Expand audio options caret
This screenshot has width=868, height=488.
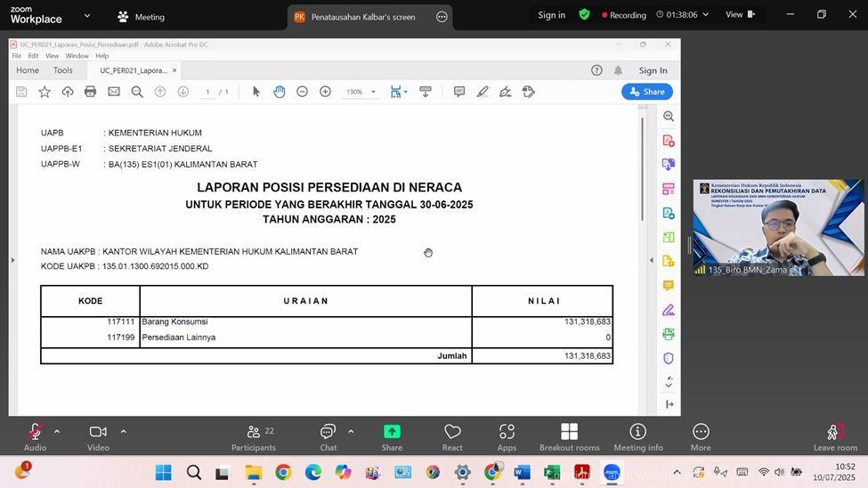pos(57,432)
